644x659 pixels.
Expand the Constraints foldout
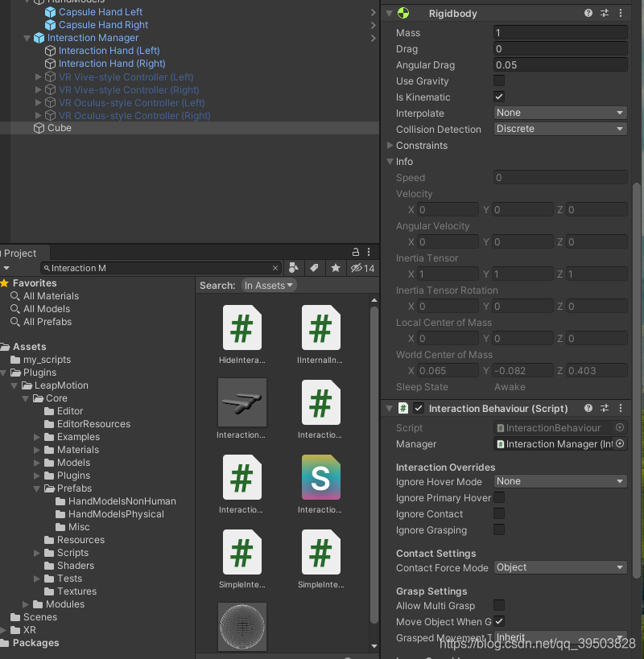[x=390, y=146]
